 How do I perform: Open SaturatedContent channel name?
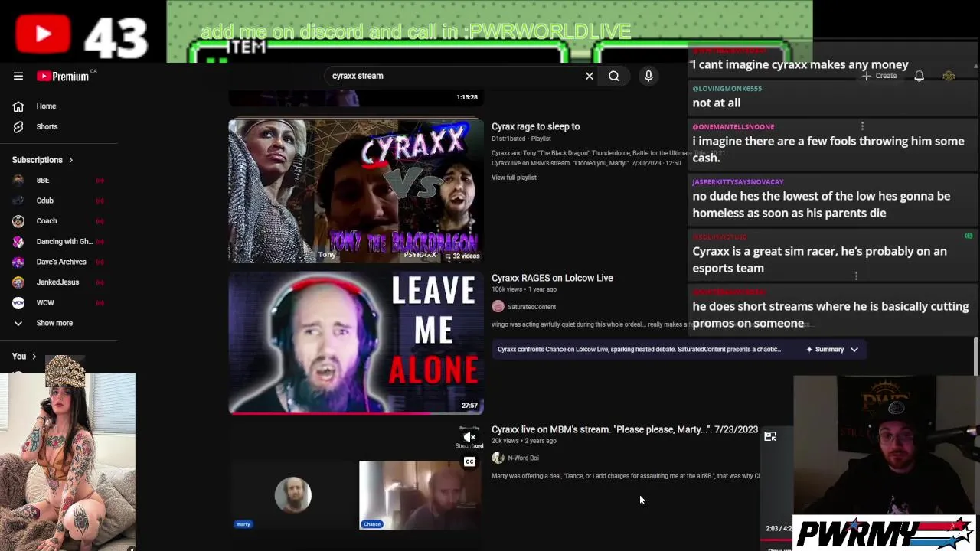coord(531,307)
